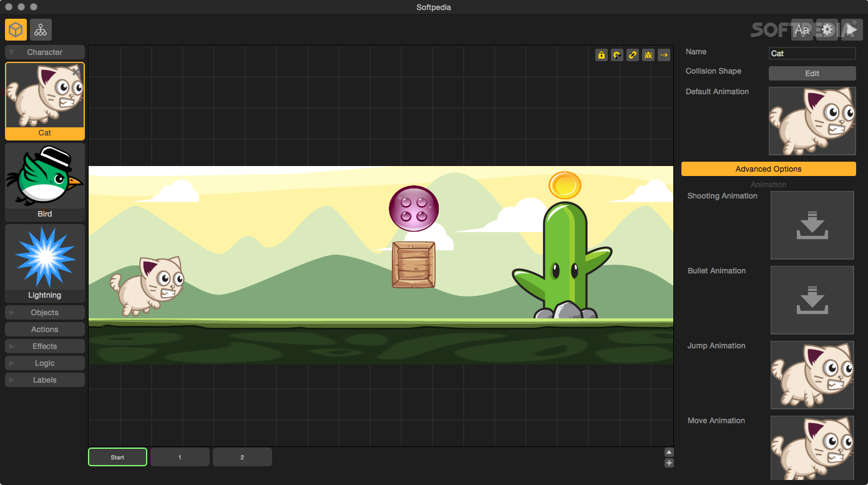Toggle the Advanced Options bar
The width and height of the screenshot is (868, 485).
[768, 169]
